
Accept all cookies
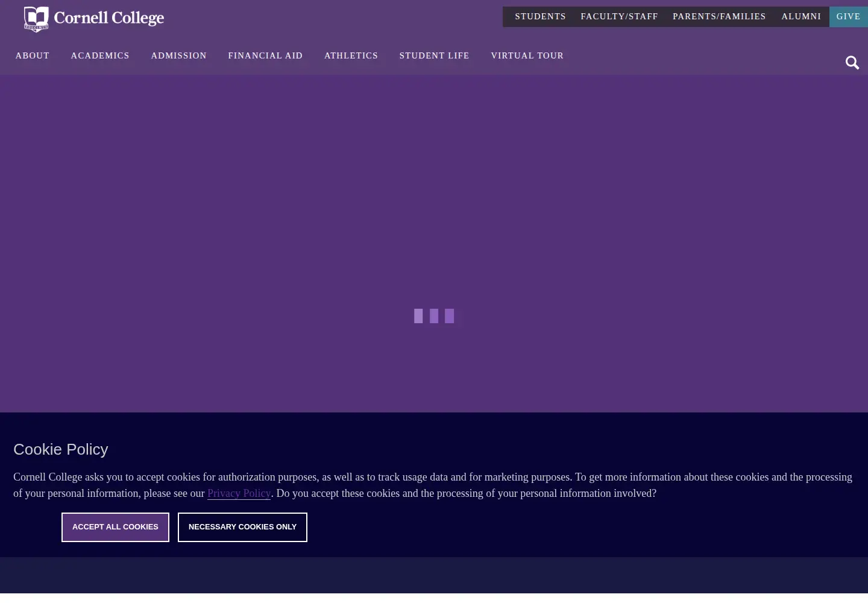click(115, 527)
